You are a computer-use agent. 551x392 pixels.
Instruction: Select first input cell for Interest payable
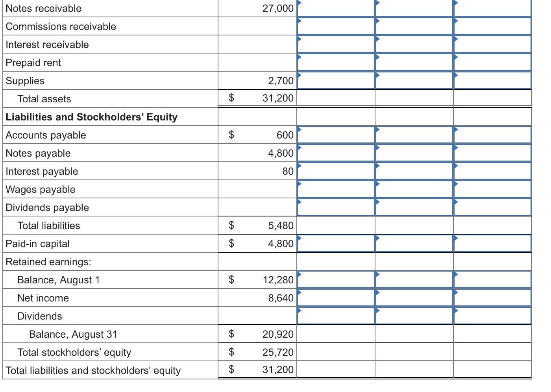point(336,171)
